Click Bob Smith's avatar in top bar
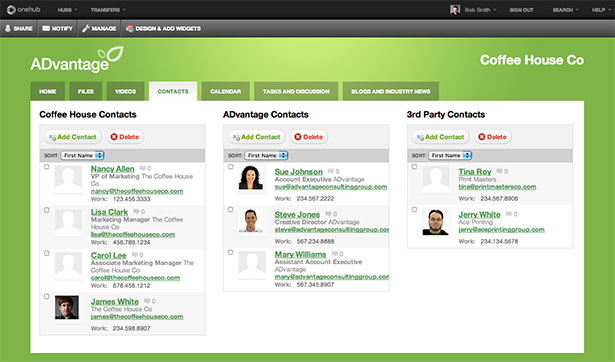Viewport: 615px width, 362px height. pos(455,10)
